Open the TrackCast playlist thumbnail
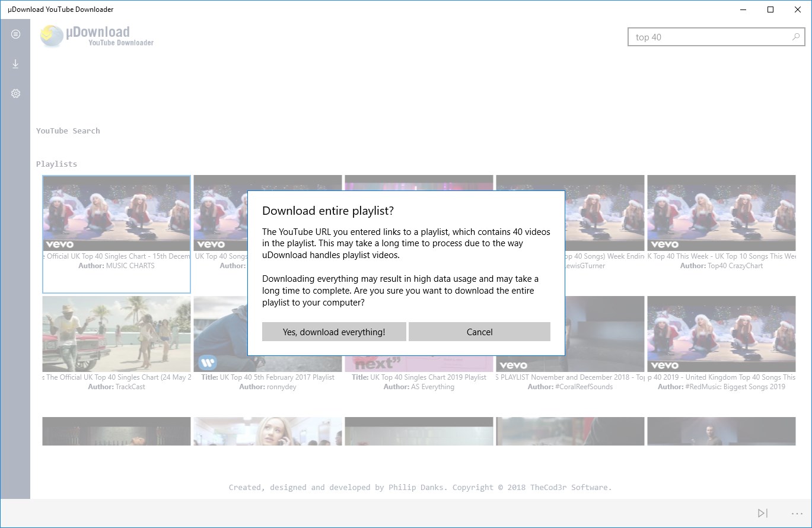The height and width of the screenshot is (528, 812). coord(117,334)
